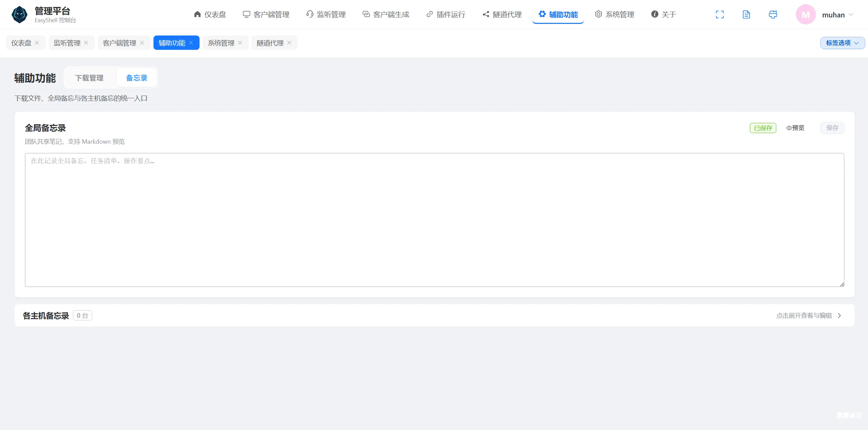
Task: Select the 备忘录 sub-tab
Action: click(137, 78)
